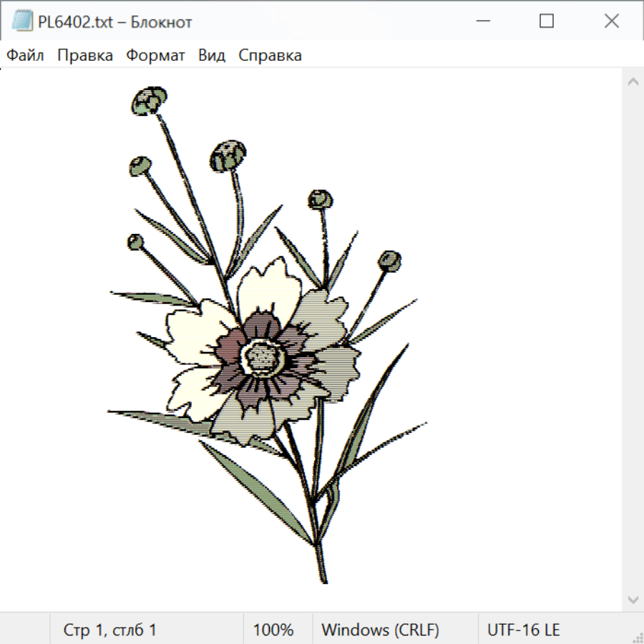Click the Notepad icon in title bar
The width and height of the screenshot is (644, 644).
(x=22, y=21)
